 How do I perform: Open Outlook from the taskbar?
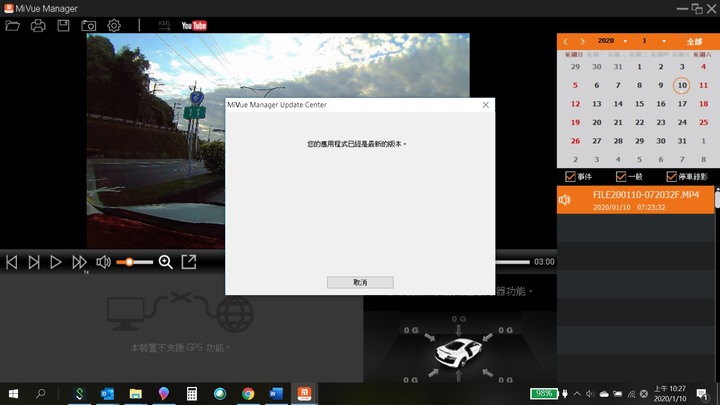coord(107,394)
